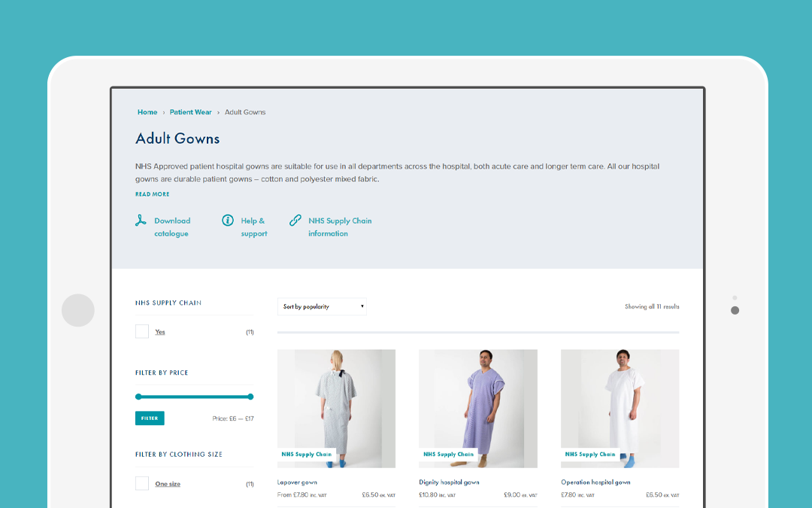This screenshot has height=508, width=812.
Task: Open the Help & support link
Action: tap(254, 227)
